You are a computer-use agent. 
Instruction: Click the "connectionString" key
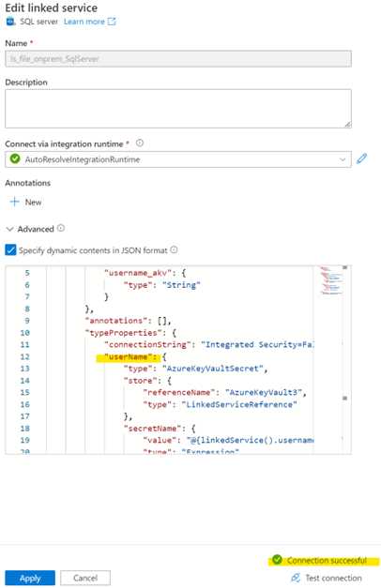[147, 344]
